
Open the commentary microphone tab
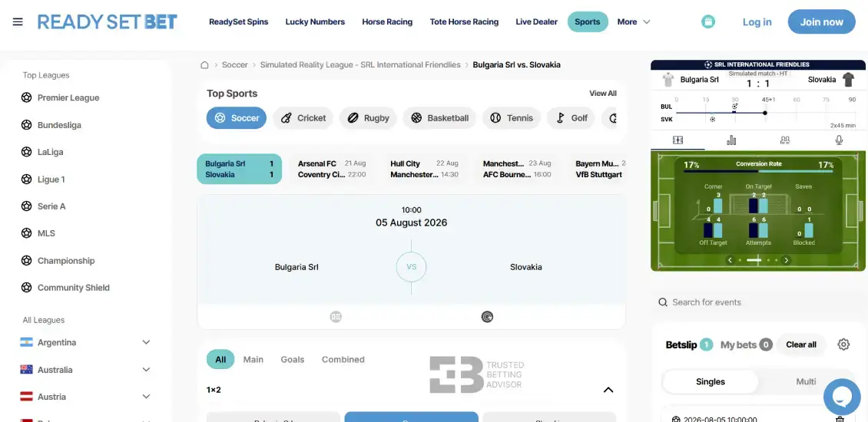[x=839, y=140]
